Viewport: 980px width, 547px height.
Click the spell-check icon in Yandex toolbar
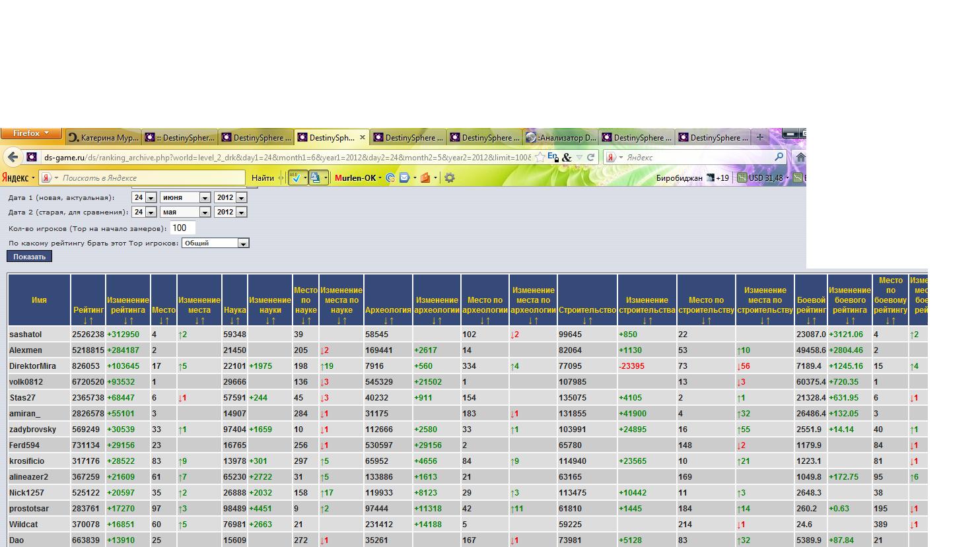point(295,177)
